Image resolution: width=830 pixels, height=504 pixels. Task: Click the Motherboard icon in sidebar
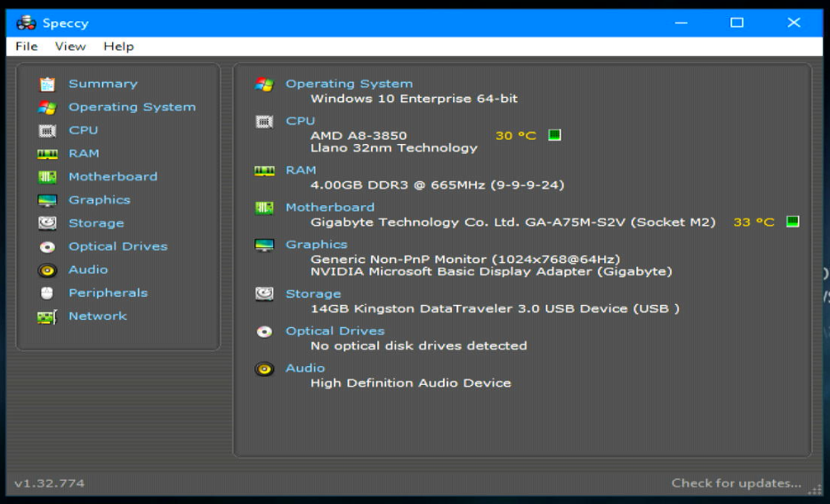click(47, 177)
